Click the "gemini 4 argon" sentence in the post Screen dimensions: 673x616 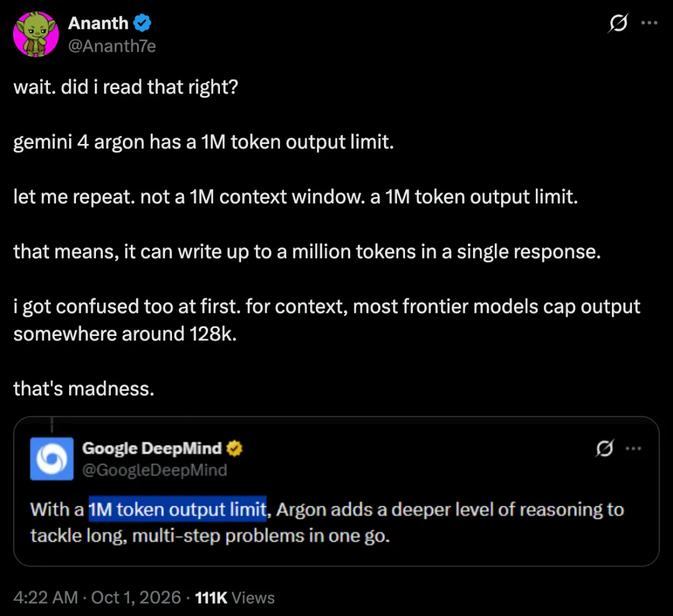[x=203, y=142]
